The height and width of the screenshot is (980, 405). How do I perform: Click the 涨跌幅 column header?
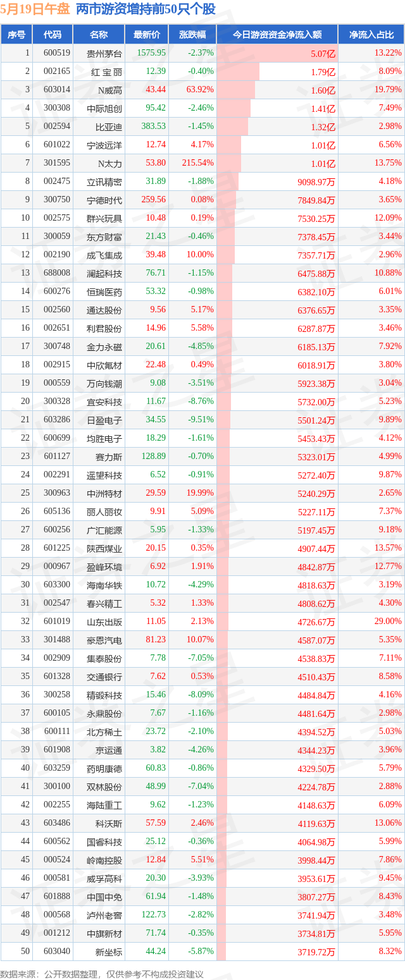[192, 35]
